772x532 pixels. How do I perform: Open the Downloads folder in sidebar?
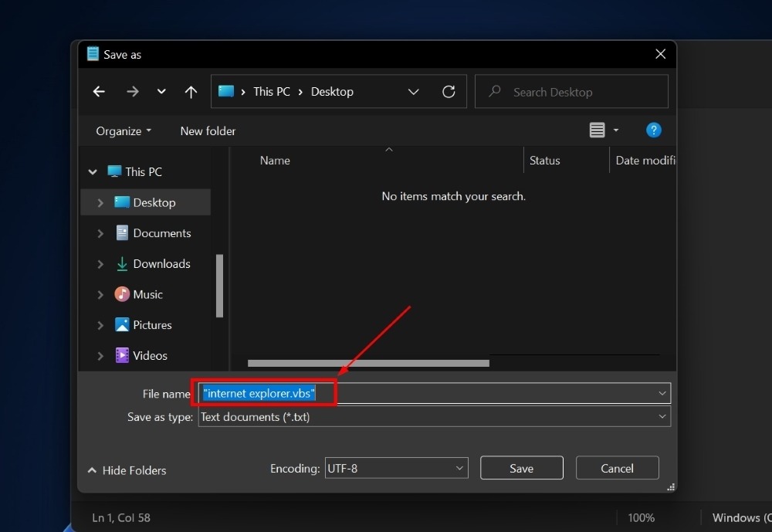click(x=161, y=263)
